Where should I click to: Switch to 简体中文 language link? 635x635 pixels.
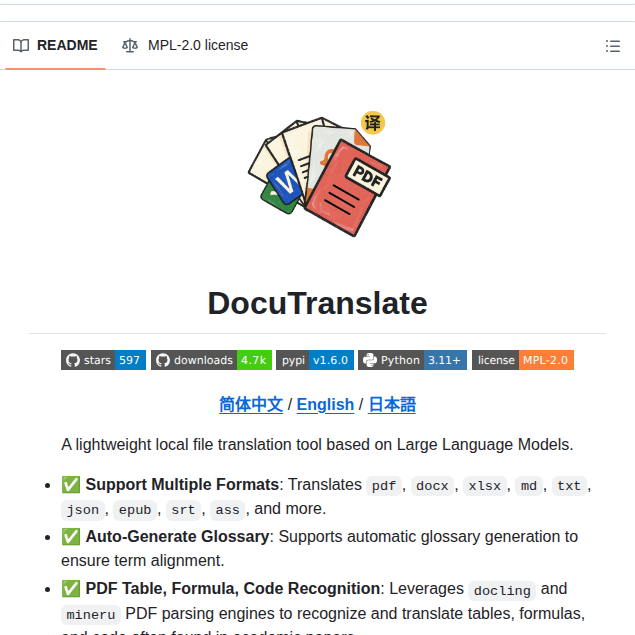(251, 405)
